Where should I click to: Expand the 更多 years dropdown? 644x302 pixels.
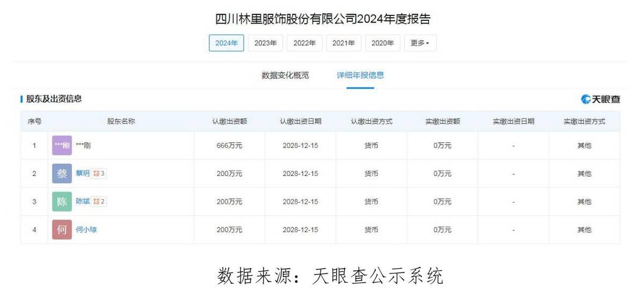[x=420, y=43]
